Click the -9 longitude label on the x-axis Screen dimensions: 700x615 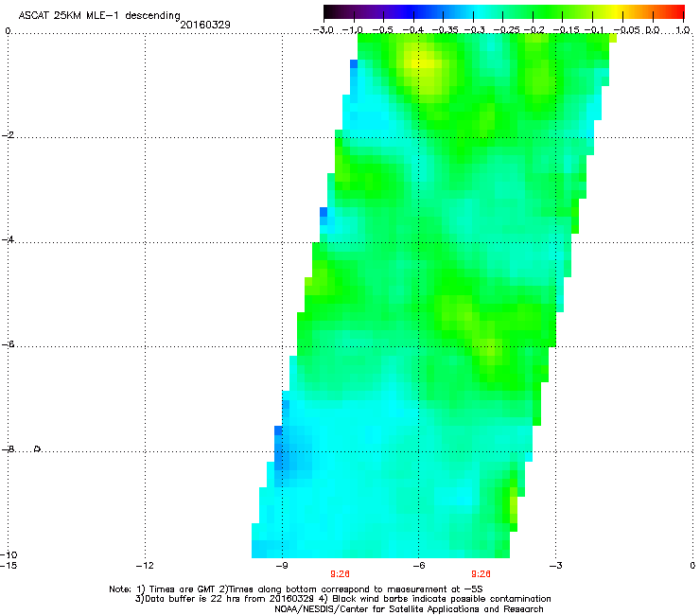click(282, 566)
